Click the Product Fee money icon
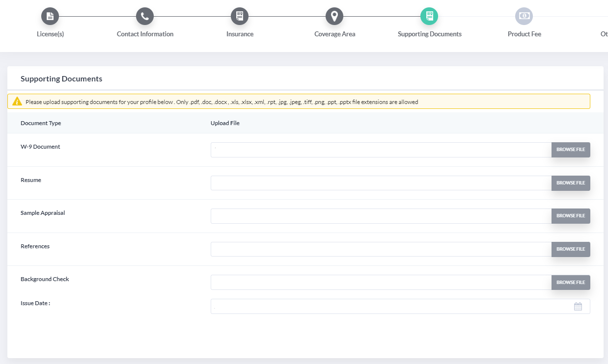 click(524, 16)
